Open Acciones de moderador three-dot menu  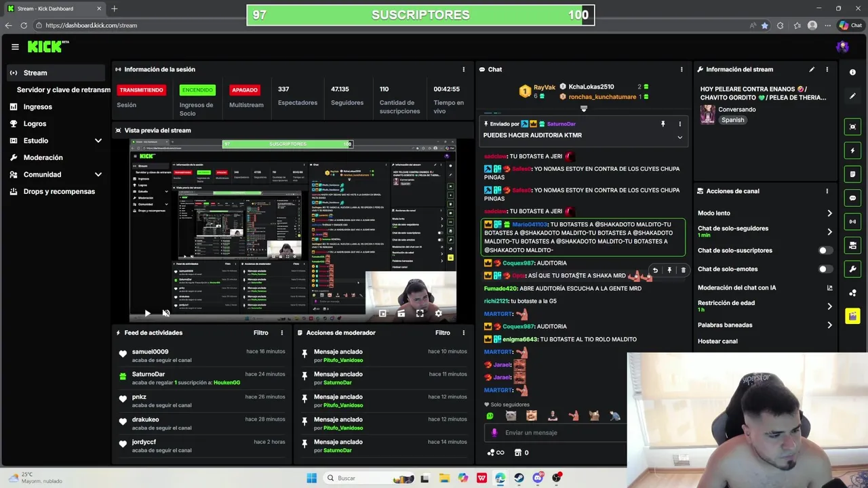tap(464, 333)
